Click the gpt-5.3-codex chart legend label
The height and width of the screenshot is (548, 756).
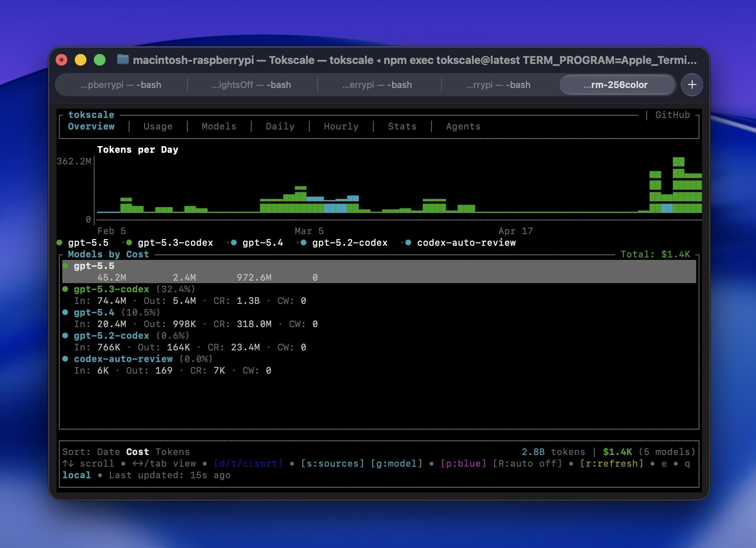pyautogui.click(x=175, y=242)
